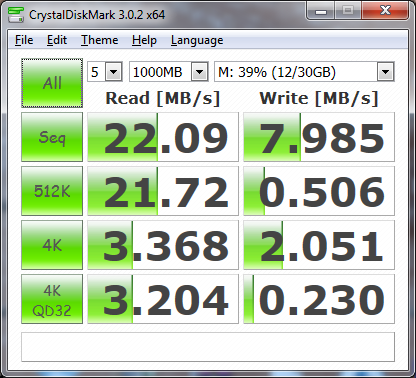Click the 512K write result 0.506
Image resolution: width=416 pixels, height=378 pixels.
point(319,191)
